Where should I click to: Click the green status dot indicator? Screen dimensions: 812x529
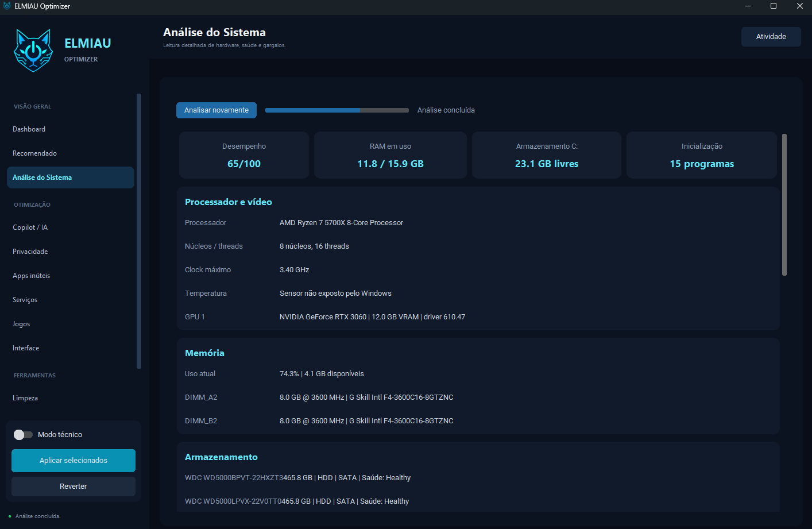[x=10, y=516]
